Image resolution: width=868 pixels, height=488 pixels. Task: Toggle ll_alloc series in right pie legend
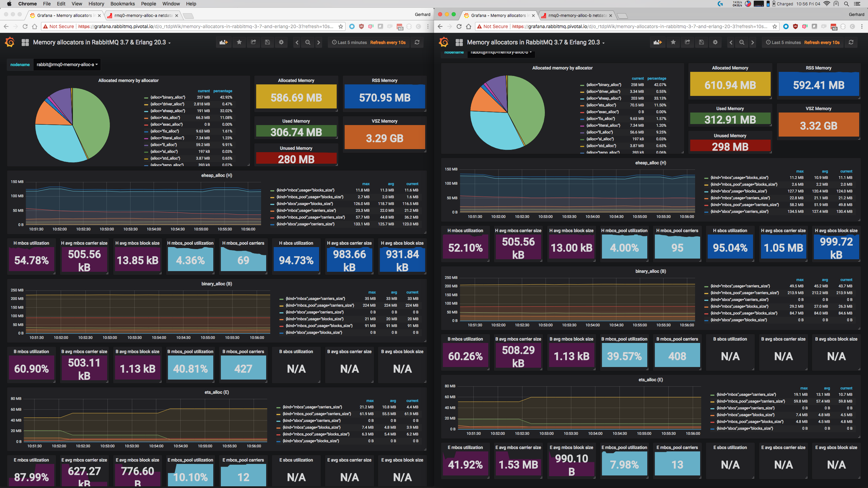[599, 132]
